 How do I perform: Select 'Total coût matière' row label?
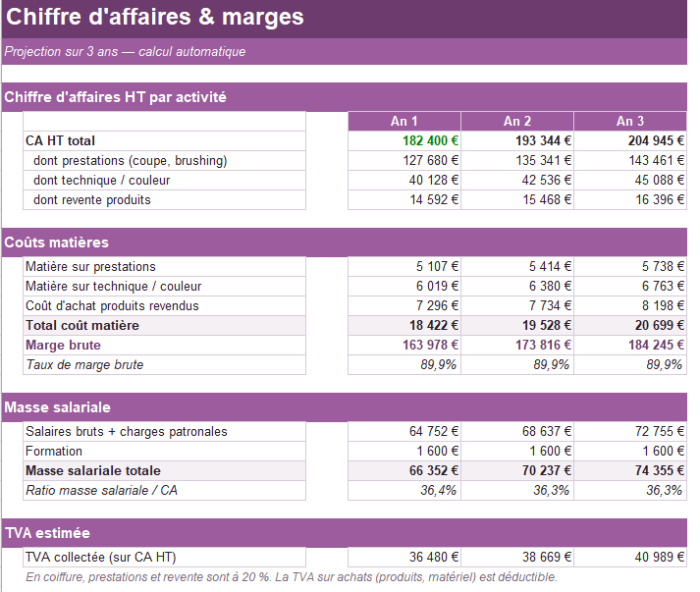[x=164, y=326]
